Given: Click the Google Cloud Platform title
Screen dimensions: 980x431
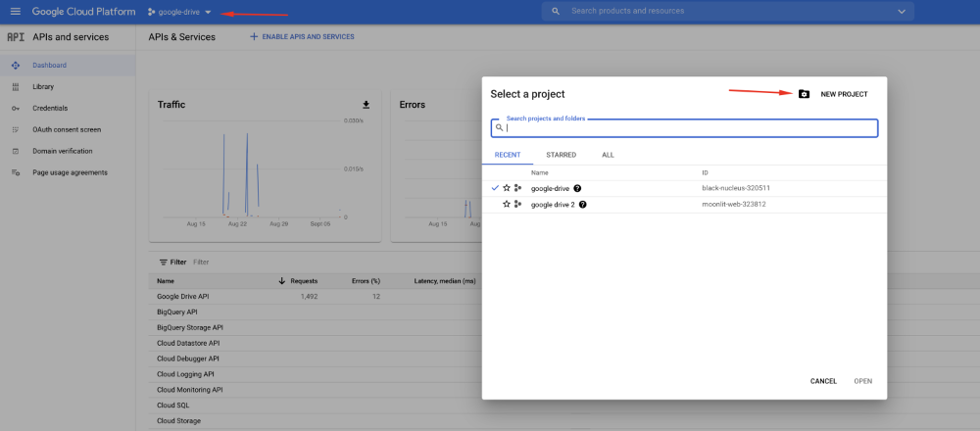Looking at the screenshot, I should tap(83, 12).
